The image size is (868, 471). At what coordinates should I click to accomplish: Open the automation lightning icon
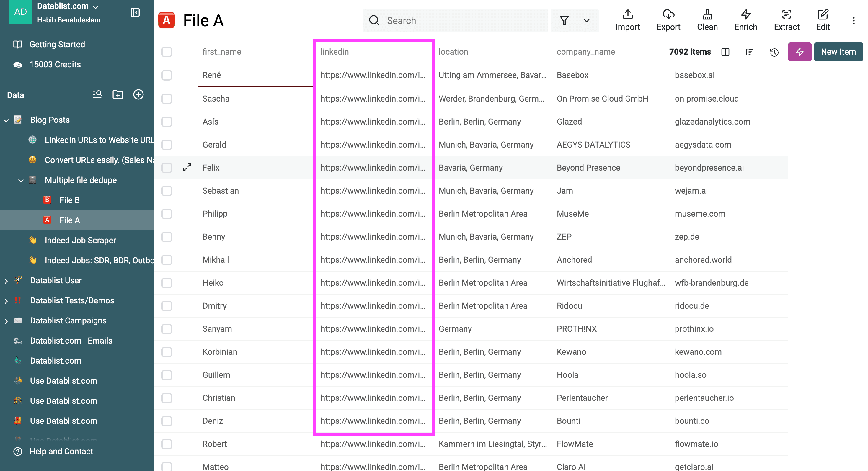tap(799, 52)
